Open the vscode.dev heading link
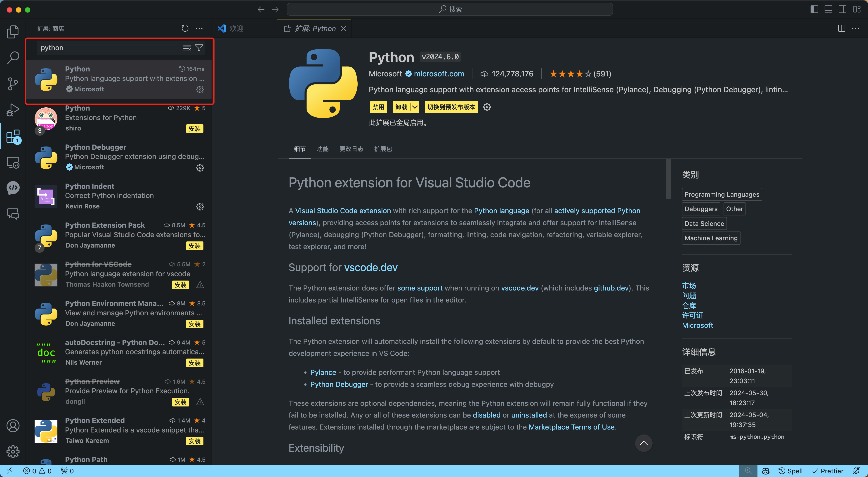 371,267
